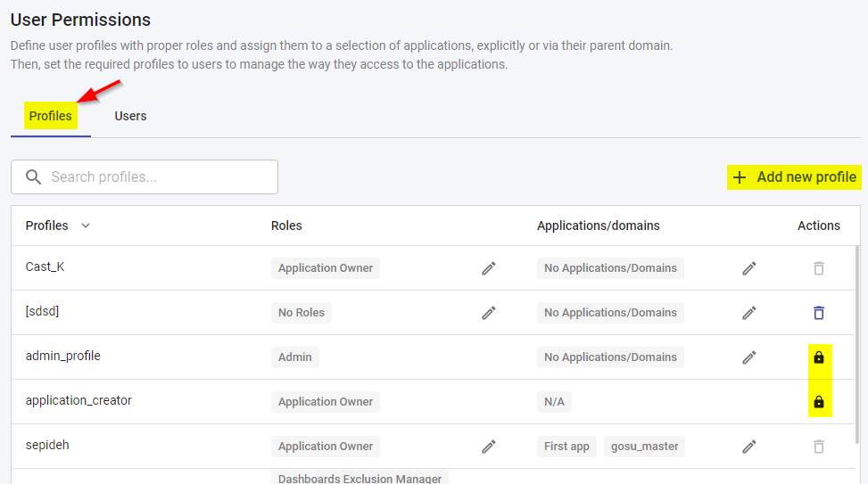Edit roles for Cast_K profile
This screenshot has width=868, height=484.
pos(489,268)
